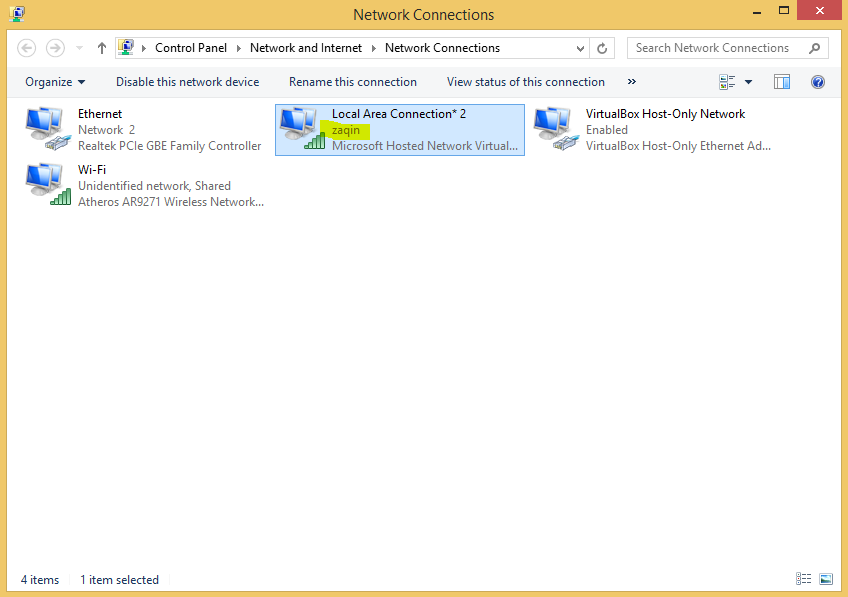Minimize the Network Connections window
848x597 pixels.
click(x=757, y=11)
